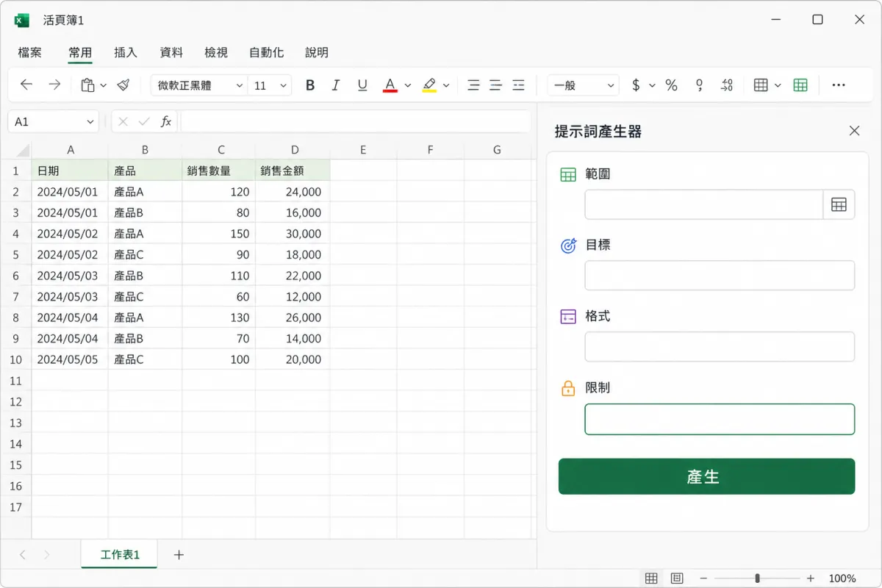Expand the borders dropdown arrow
Viewport: 882px width, 588px height.
coord(778,85)
